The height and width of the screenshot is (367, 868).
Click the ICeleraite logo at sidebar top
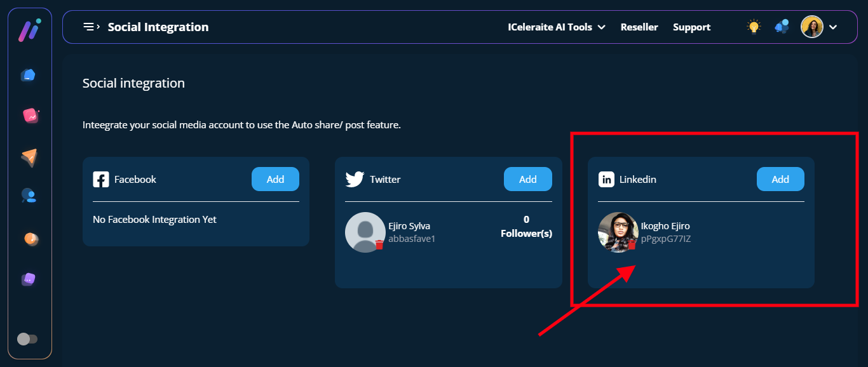29,30
